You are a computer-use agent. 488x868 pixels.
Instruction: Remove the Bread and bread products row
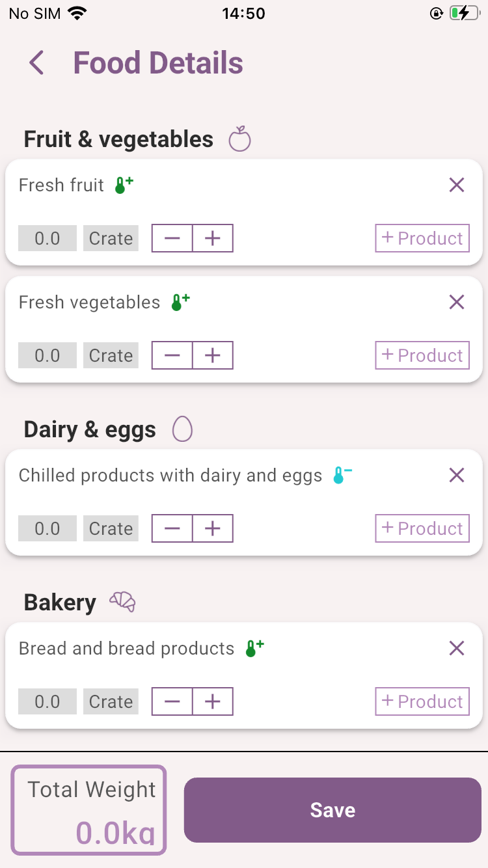[x=457, y=648]
